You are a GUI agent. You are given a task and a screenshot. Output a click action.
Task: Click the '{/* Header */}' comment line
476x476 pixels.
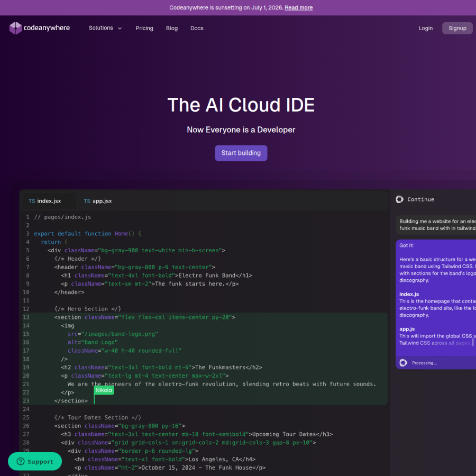(x=78, y=259)
